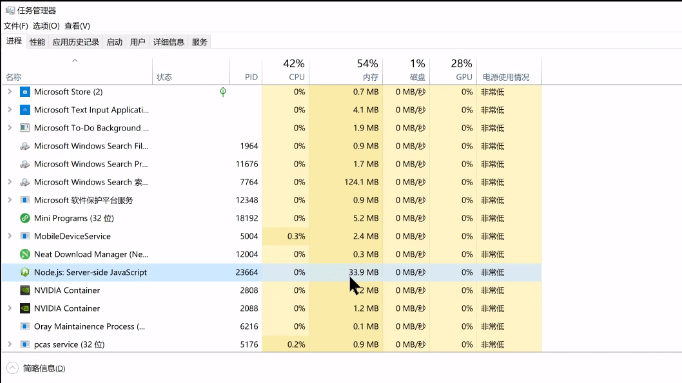Click the MobileDeviceService icon
The image size is (682, 383).
(x=25, y=236)
